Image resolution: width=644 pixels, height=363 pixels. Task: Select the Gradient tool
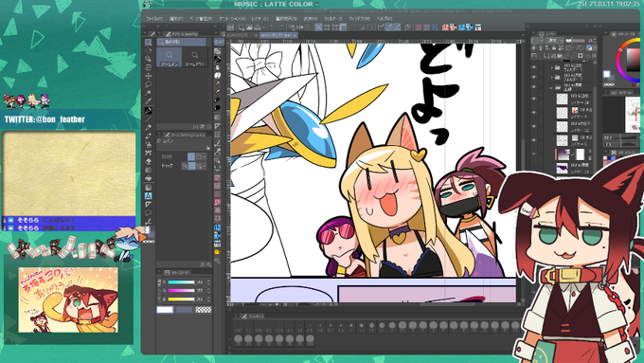[x=149, y=187]
